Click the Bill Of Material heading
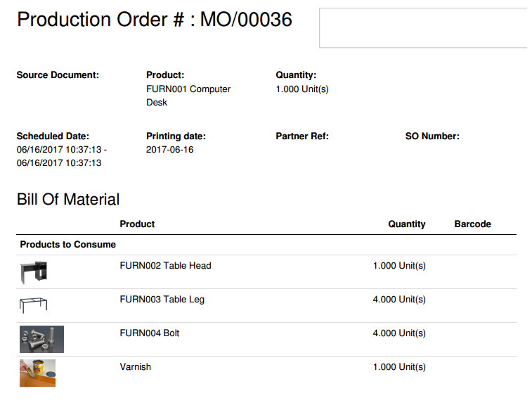532x403 pixels. tap(68, 200)
